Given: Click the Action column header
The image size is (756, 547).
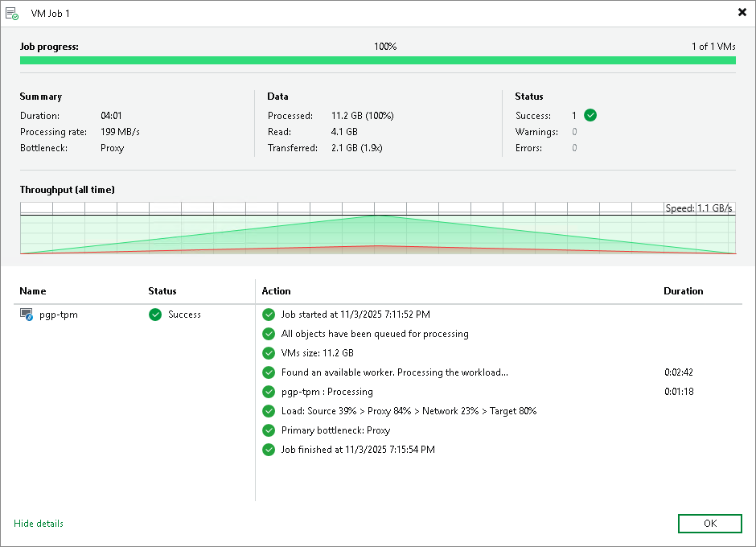Looking at the screenshot, I should [277, 291].
